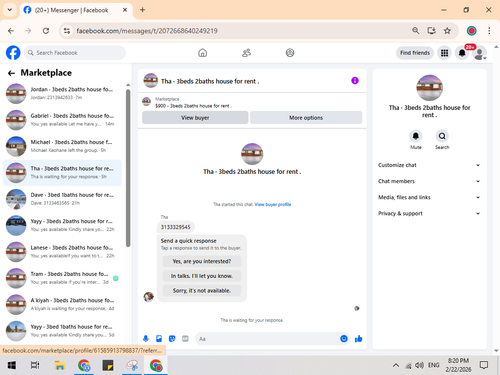Record a voice clip with microphone icon

coord(146,339)
